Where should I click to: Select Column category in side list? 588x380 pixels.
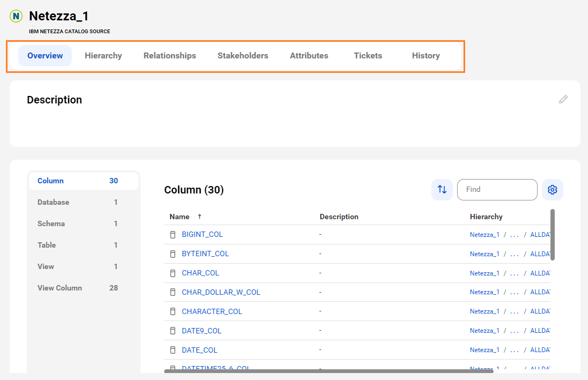pos(84,181)
